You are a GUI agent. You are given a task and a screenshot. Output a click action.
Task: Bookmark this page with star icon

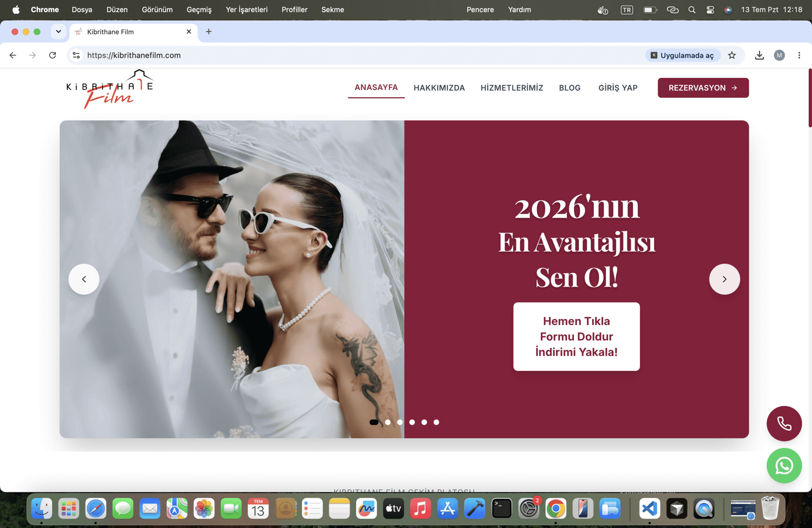[x=732, y=55]
